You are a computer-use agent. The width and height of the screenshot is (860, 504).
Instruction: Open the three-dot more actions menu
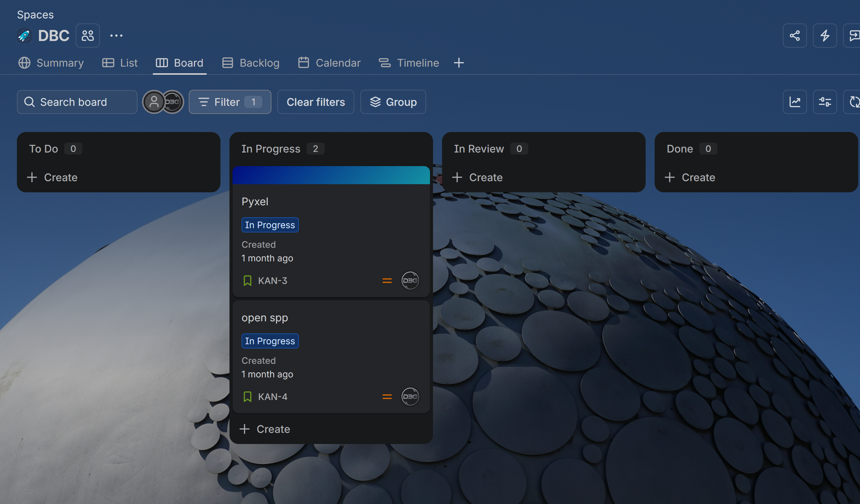(x=116, y=36)
